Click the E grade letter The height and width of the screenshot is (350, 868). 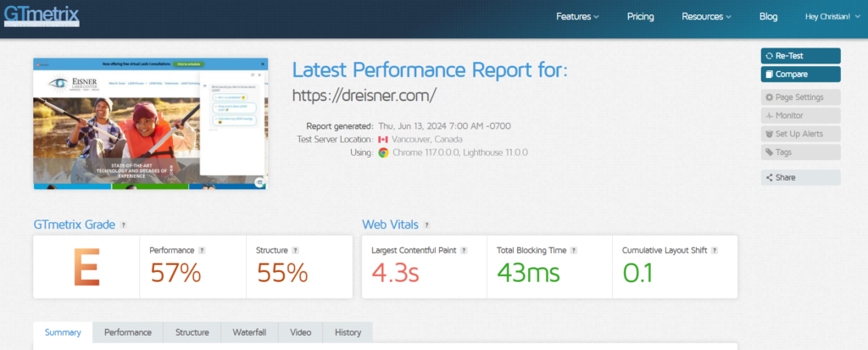click(x=86, y=267)
